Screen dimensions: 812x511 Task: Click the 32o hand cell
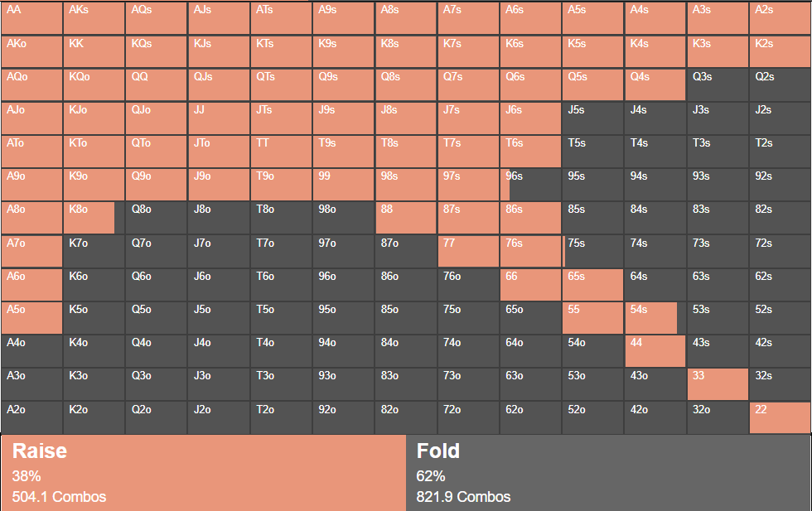tap(718, 417)
